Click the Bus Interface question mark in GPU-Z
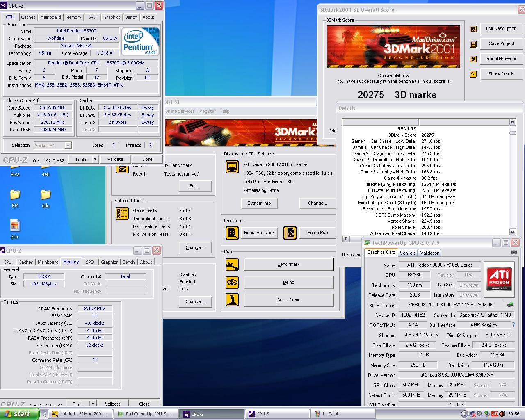525x420 pixels. coord(513,324)
